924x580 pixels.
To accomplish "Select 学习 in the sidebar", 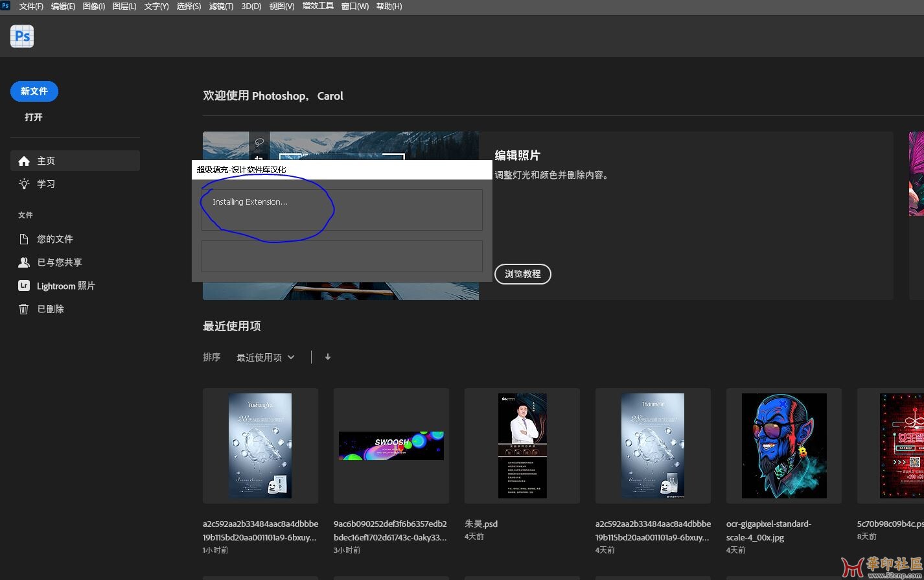I will coord(75,184).
